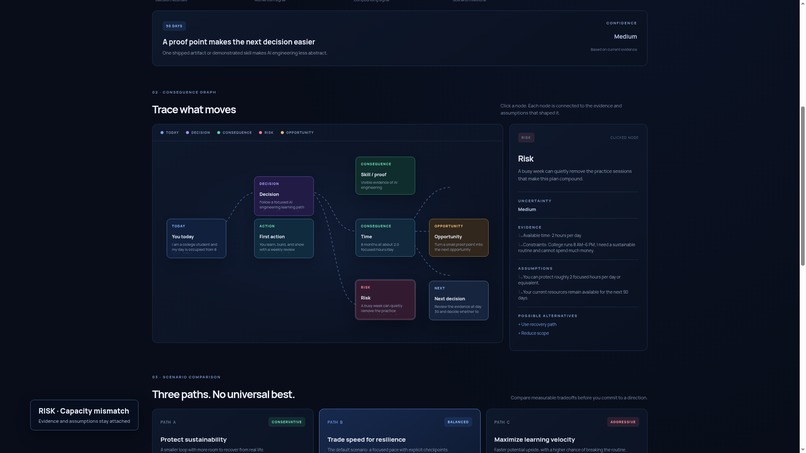Click the TODAY legend dot
806x453 pixels.
pyautogui.click(x=162, y=133)
